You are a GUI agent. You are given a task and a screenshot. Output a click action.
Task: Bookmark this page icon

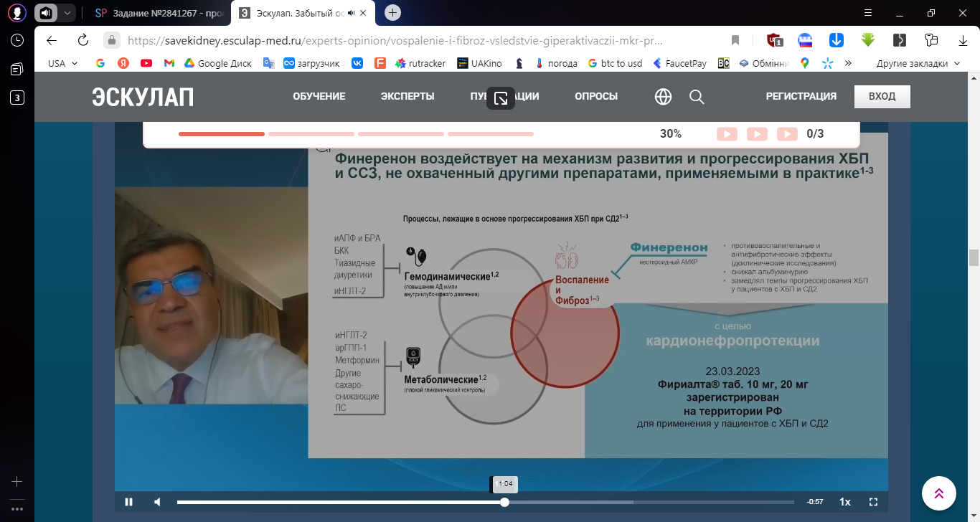tap(735, 40)
